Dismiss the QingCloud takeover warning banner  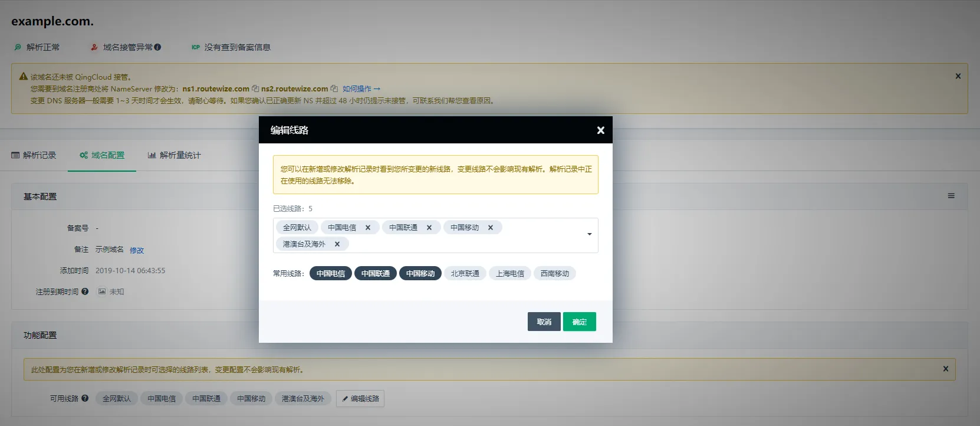[958, 76]
